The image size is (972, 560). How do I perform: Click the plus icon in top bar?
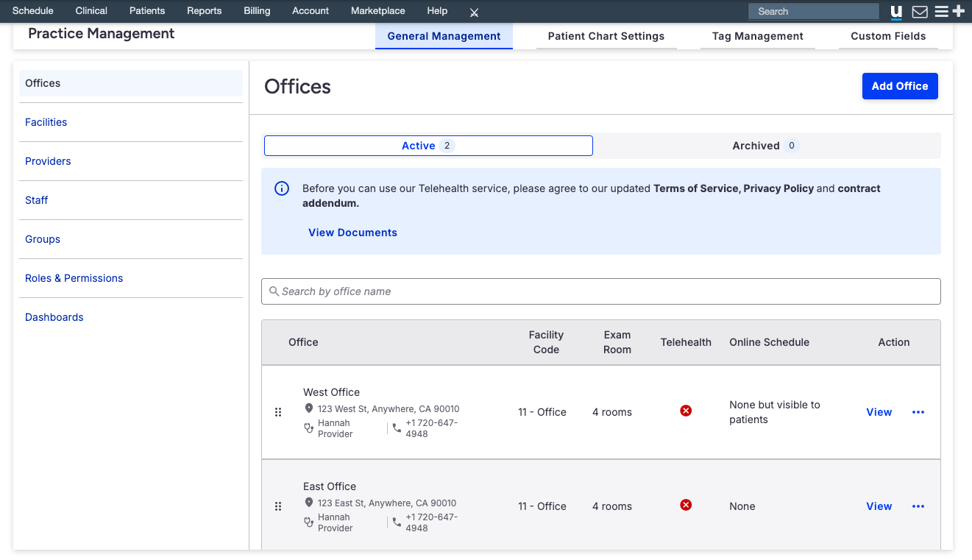click(x=958, y=11)
